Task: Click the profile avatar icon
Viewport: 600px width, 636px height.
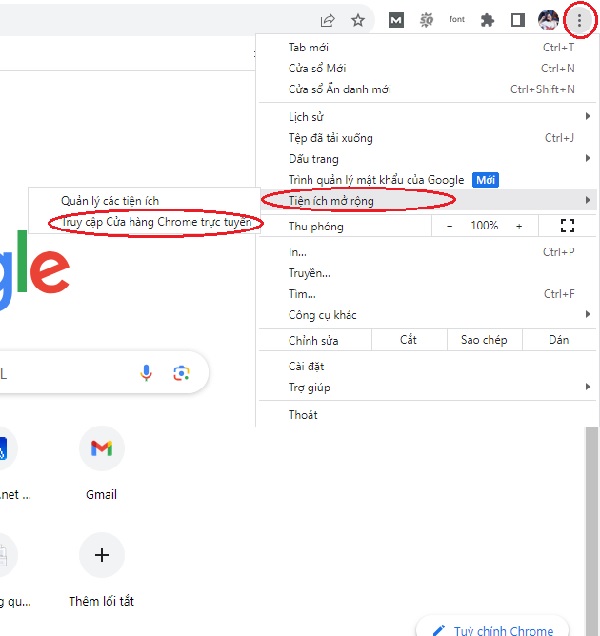Action: pos(549,20)
